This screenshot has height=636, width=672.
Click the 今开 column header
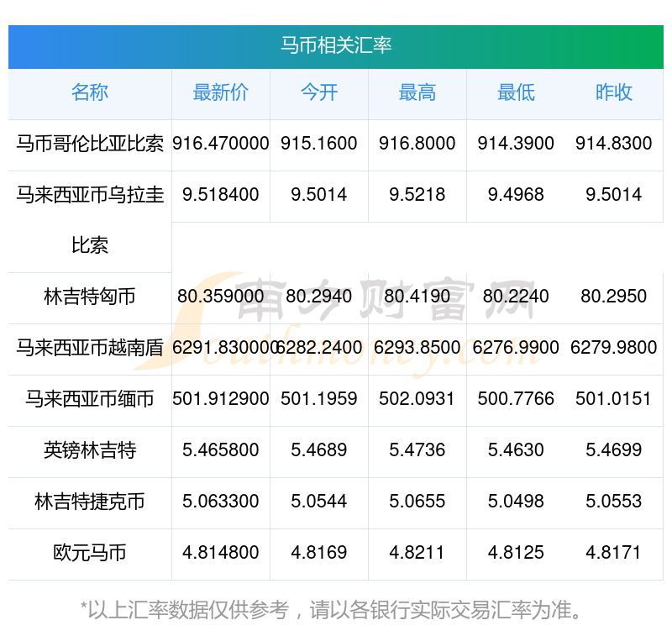pyautogui.click(x=318, y=93)
